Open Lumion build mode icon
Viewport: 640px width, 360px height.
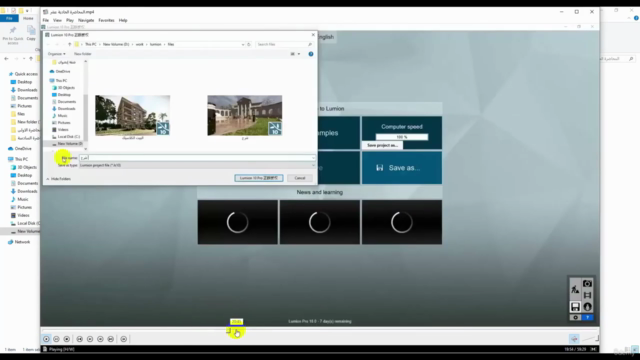click(x=575, y=289)
